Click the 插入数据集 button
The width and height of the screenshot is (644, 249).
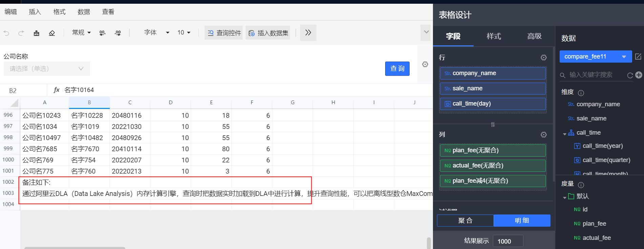pos(268,33)
